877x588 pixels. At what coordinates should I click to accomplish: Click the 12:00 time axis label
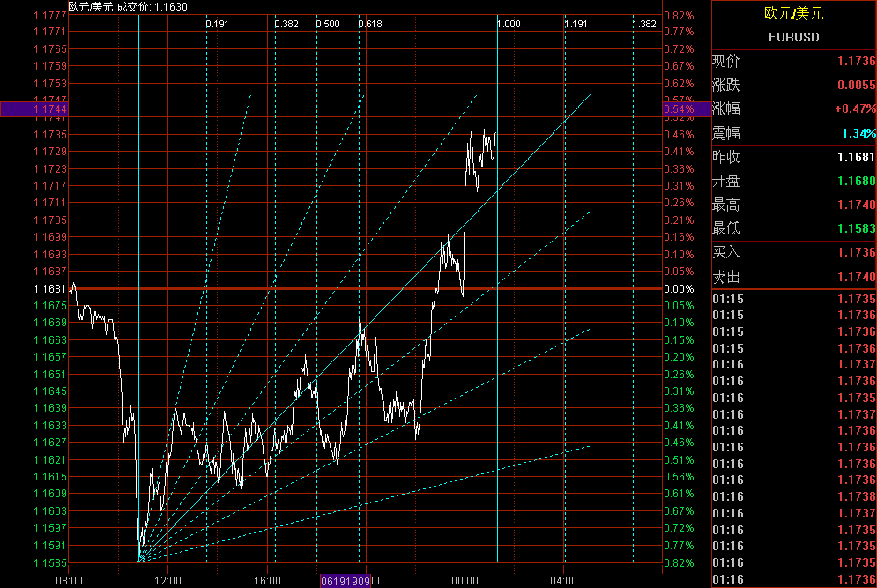(x=167, y=581)
